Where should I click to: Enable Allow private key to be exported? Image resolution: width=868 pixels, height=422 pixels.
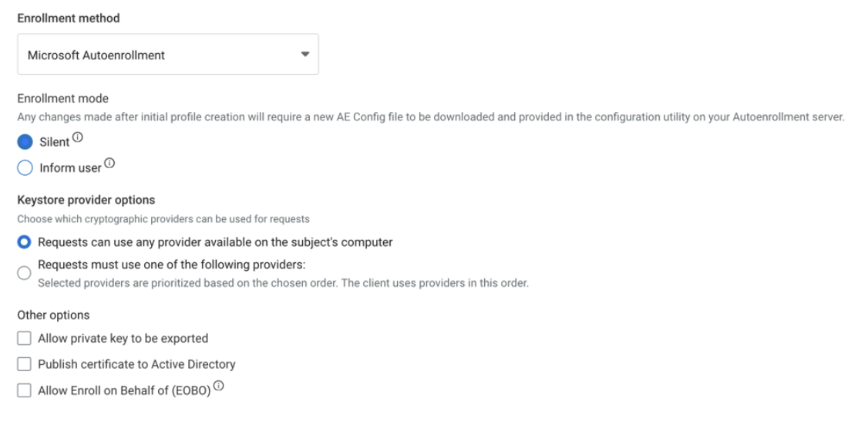tap(25, 338)
